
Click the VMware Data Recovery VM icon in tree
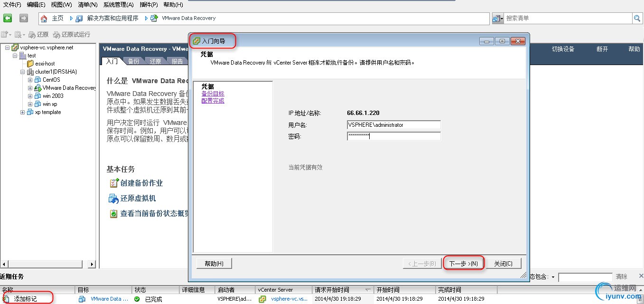tap(38, 88)
